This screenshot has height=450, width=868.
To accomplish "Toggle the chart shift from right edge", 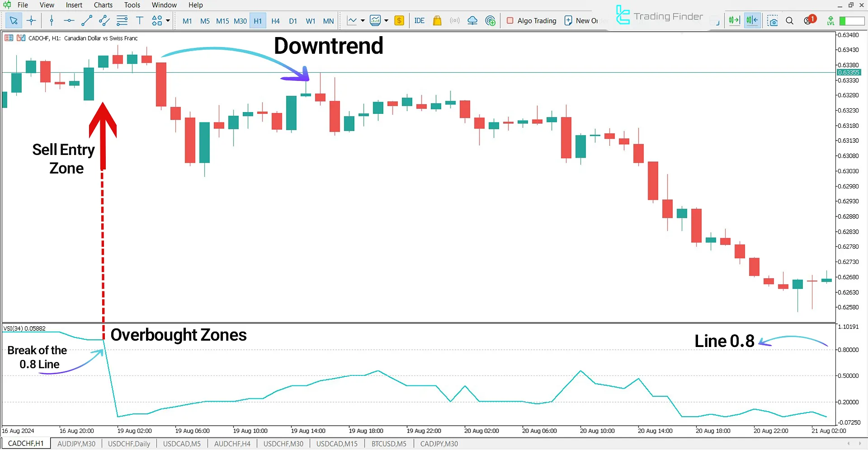I will (751, 20).
